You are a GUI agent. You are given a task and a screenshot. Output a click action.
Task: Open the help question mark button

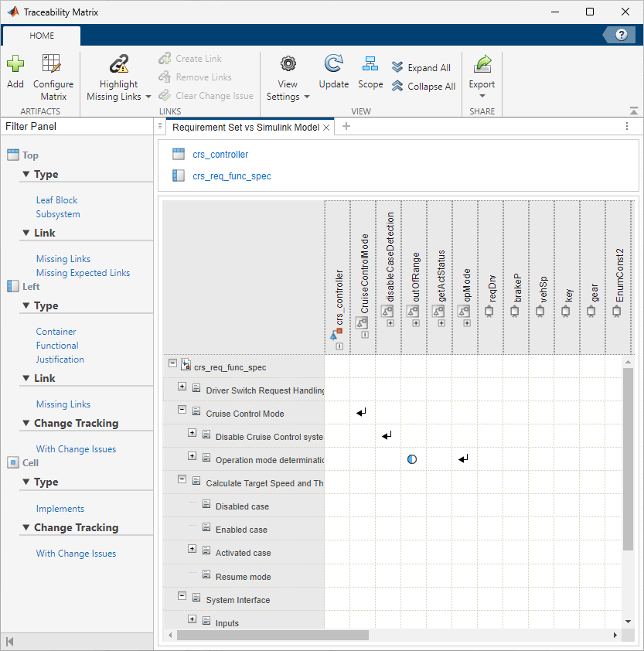click(621, 35)
